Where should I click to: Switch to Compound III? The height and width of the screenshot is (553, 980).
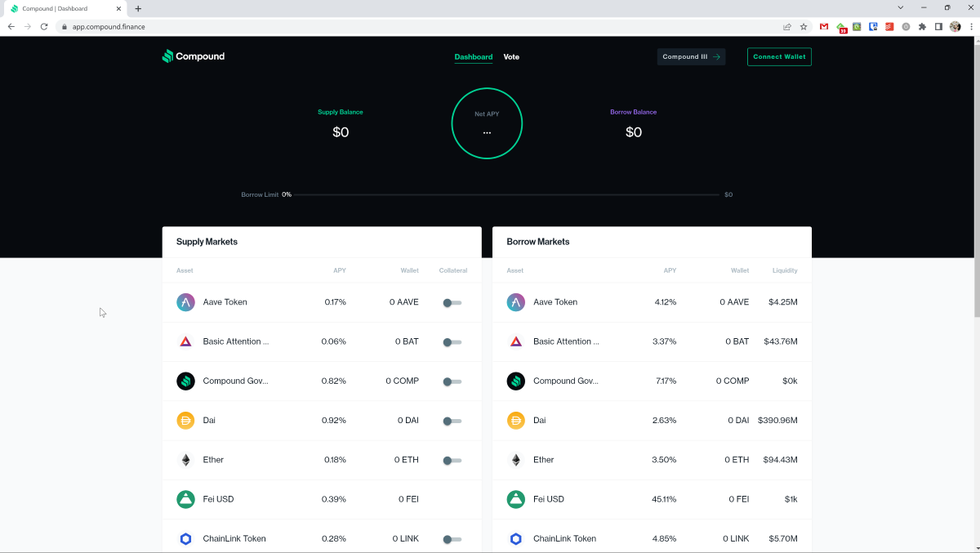[x=691, y=57]
